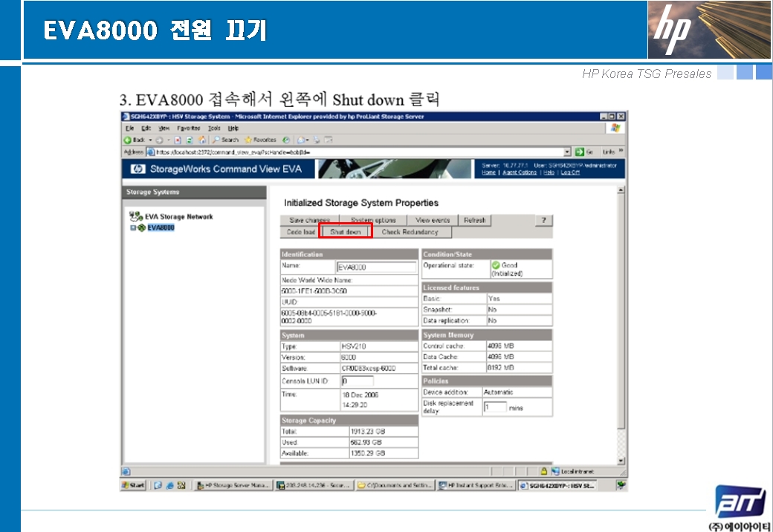Click the Show Desktop quick launch icon

tap(158, 485)
